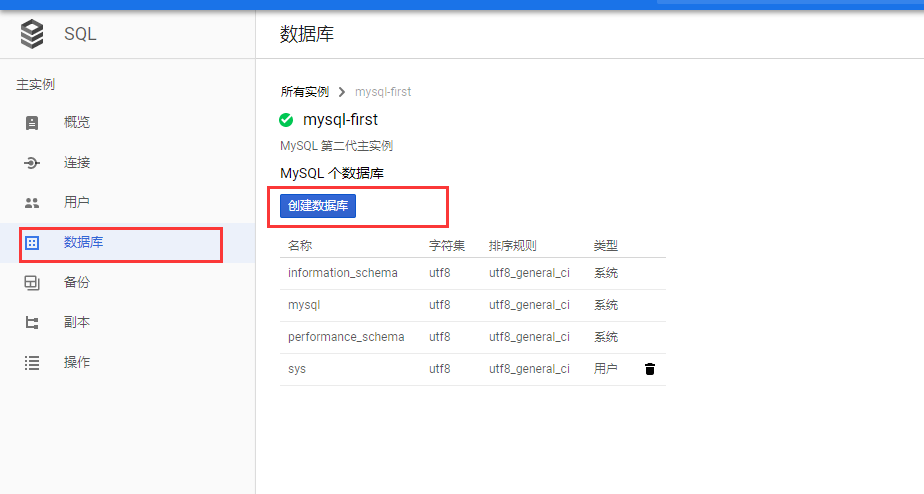Click the 排序规则 column header
Screen dimensions: 924x494
(x=513, y=246)
